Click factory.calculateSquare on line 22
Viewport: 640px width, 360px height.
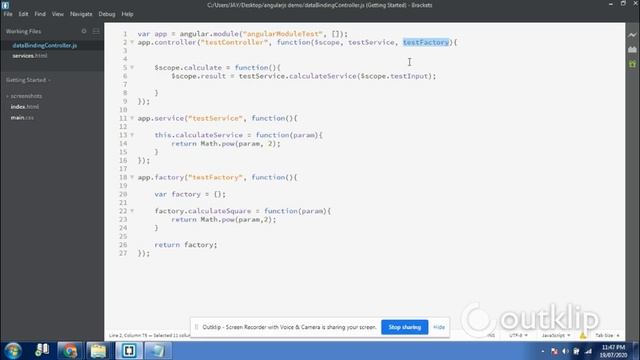pos(203,211)
